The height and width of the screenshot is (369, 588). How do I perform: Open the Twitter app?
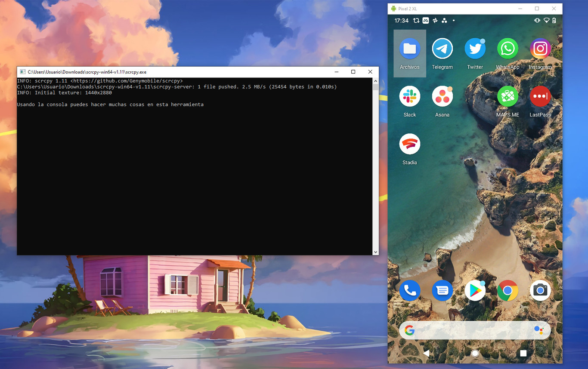point(475,48)
